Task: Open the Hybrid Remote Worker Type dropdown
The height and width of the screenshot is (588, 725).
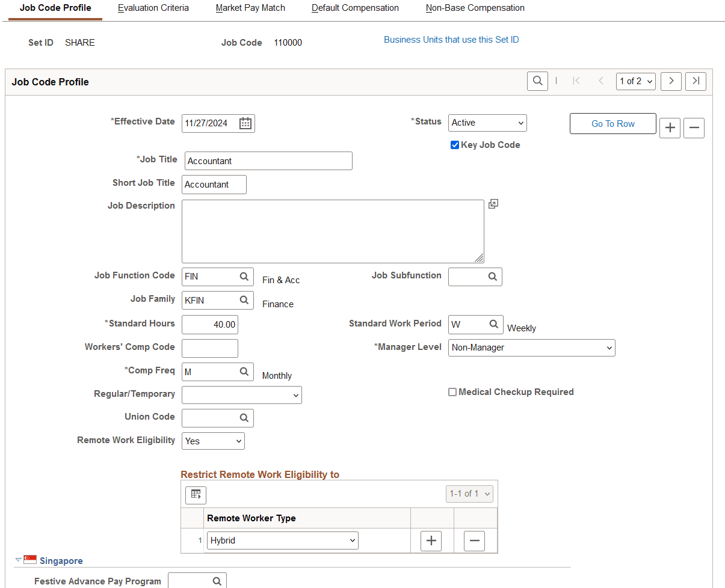Action: pyautogui.click(x=282, y=540)
